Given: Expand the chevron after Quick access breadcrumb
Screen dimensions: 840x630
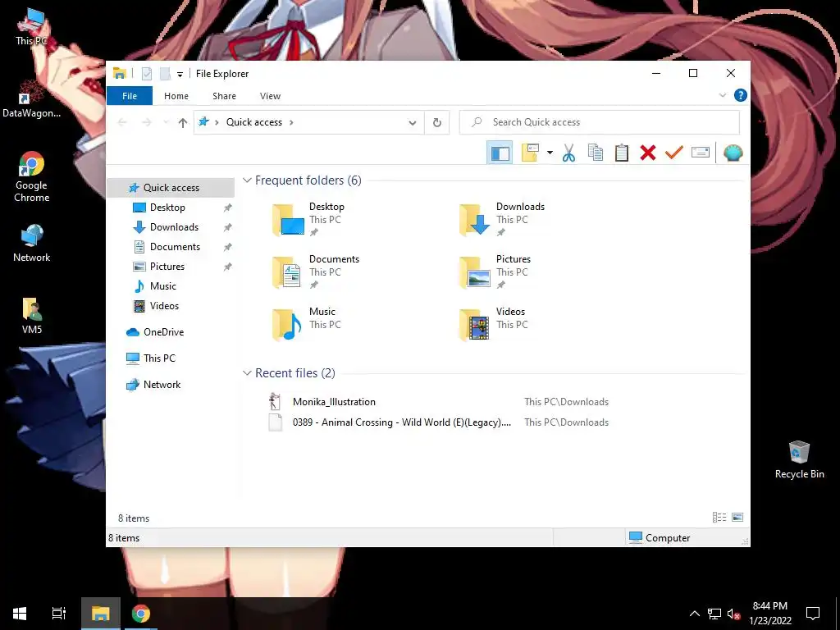Looking at the screenshot, I should click(291, 122).
